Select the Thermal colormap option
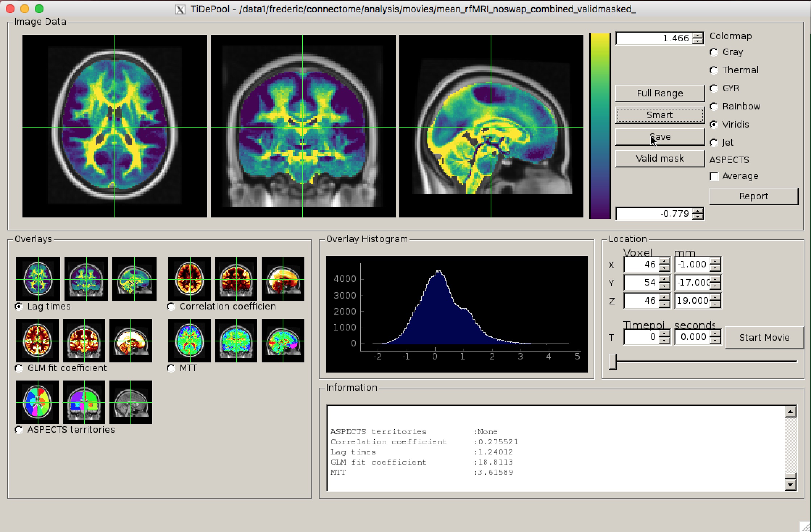Viewport: 811px width, 532px height. [x=714, y=70]
